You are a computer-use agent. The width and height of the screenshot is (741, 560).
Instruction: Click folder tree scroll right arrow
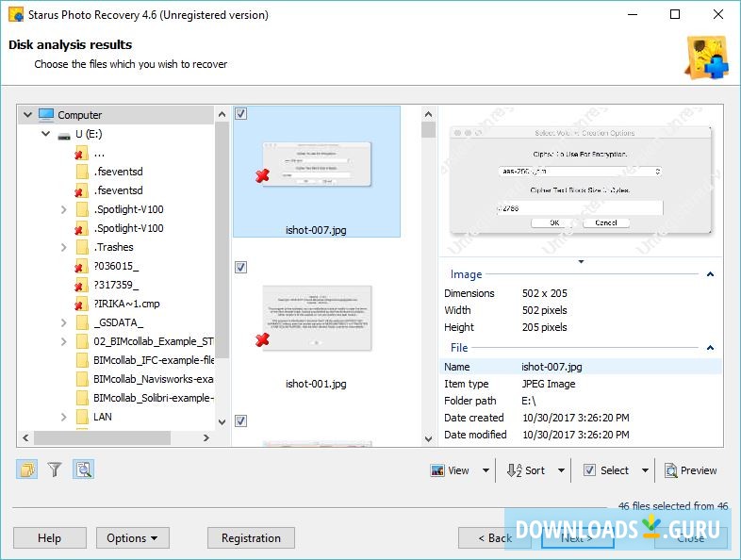coord(206,438)
